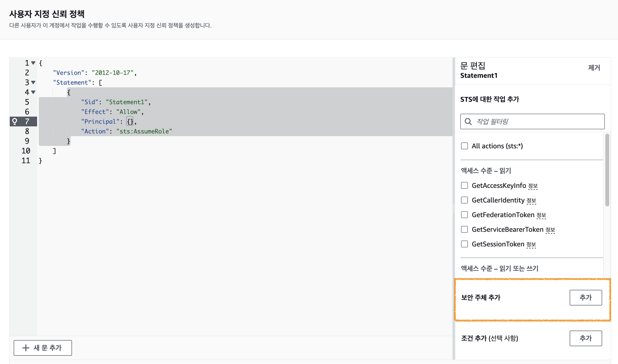Collapse the fold arrow on line 1
Screen dimensions: 618x364
click(33, 63)
